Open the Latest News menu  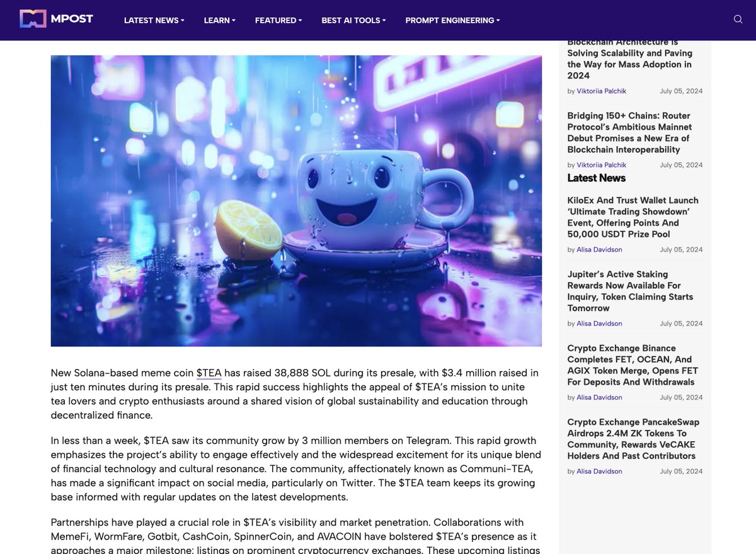coord(154,20)
